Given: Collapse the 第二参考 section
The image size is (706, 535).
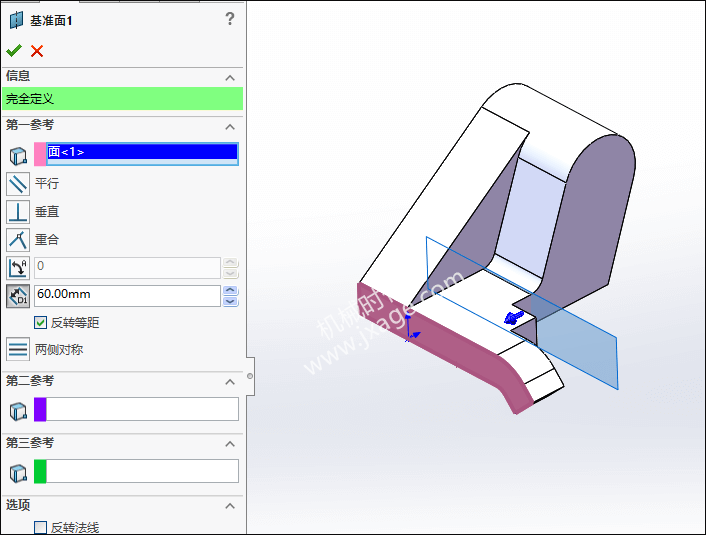Looking at the screenshot, I should (230, 382).
